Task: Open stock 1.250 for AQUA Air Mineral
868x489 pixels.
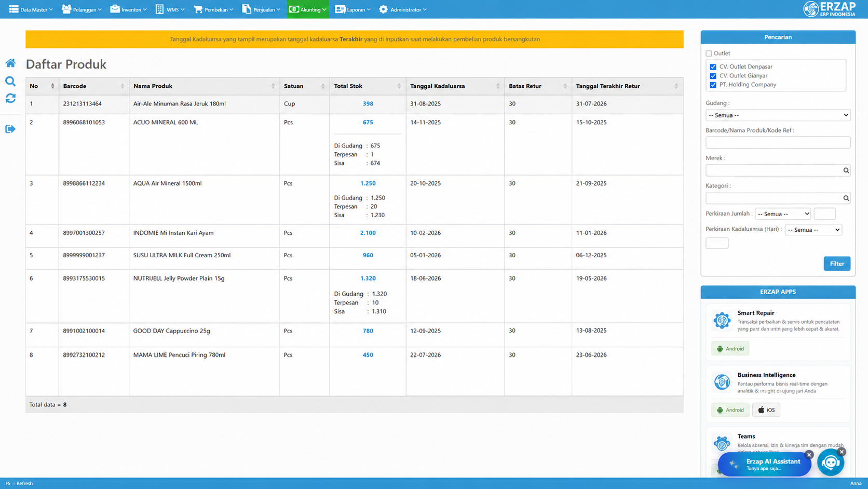Action: (x=368, y=183)
